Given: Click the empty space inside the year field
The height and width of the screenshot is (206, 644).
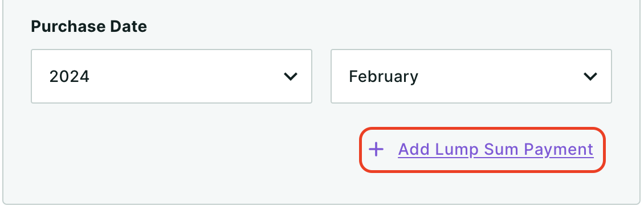Looking at the screenshot, I should pyautogui.click(x=185, y=76).
